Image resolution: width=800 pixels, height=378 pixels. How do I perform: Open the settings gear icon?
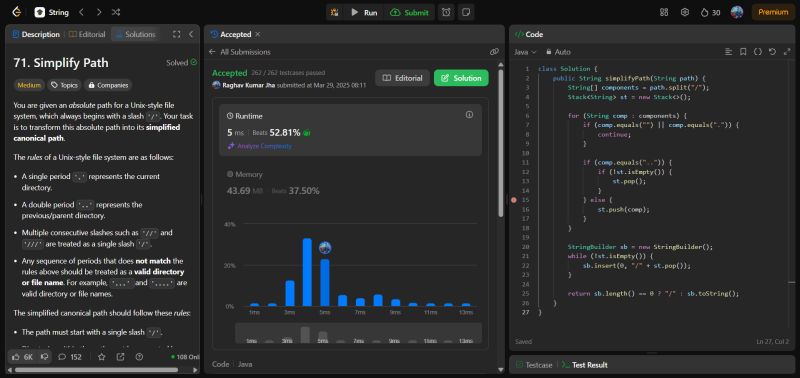click(685, 12)
